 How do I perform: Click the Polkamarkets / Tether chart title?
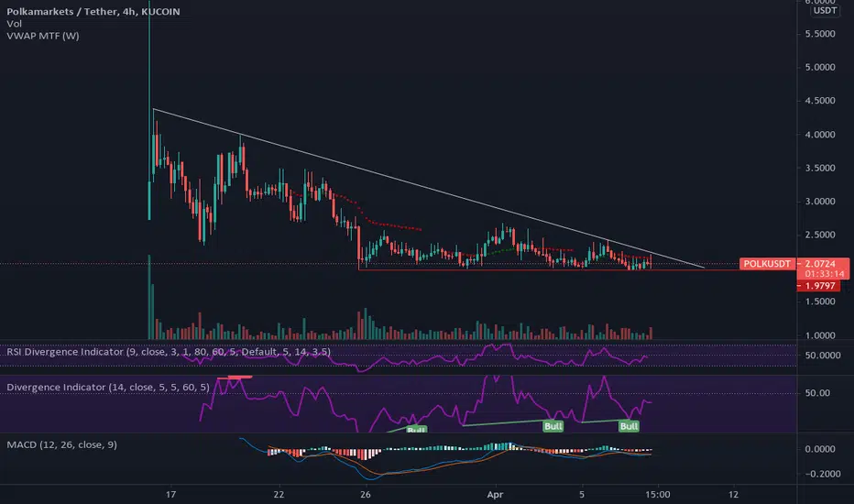pos(93,11)
